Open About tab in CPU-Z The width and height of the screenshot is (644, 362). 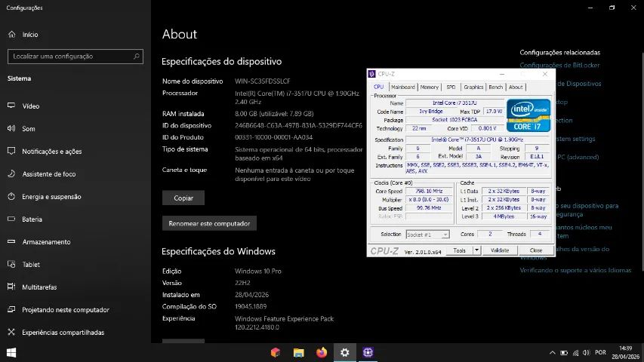[x=516, y=87]
